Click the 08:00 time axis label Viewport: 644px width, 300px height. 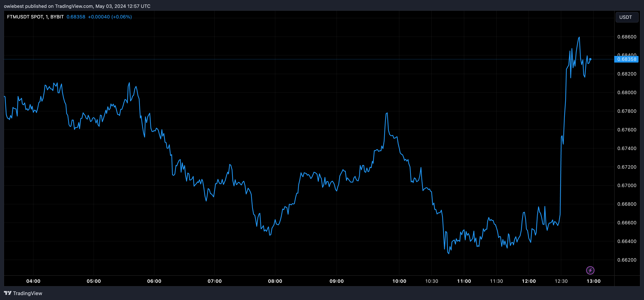(x=275, y=281)
